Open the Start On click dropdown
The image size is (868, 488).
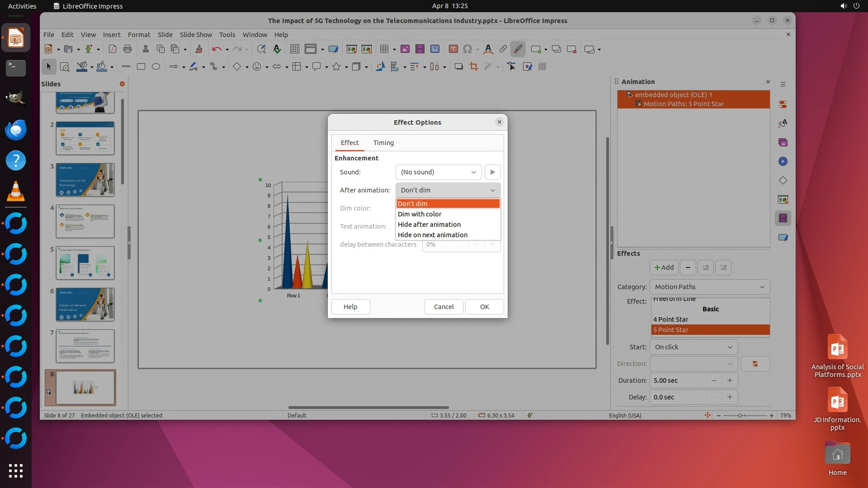(x=693, y=347)
